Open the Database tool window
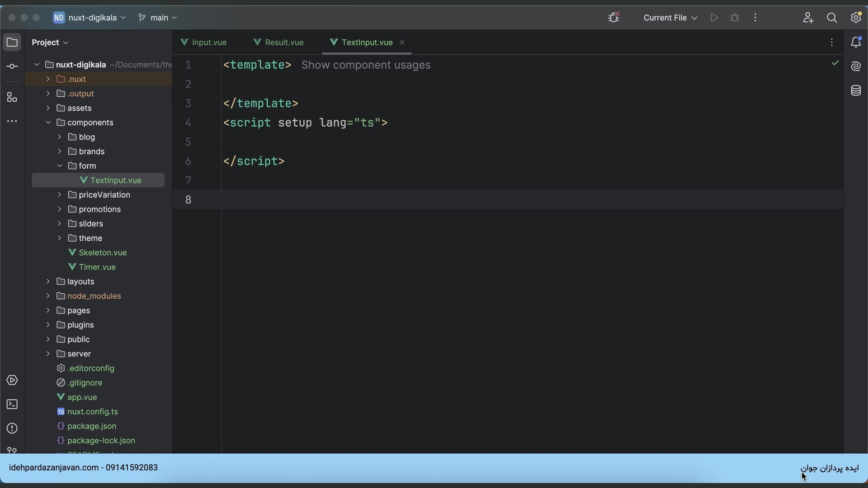868x488 pixels. click(856, 91)
